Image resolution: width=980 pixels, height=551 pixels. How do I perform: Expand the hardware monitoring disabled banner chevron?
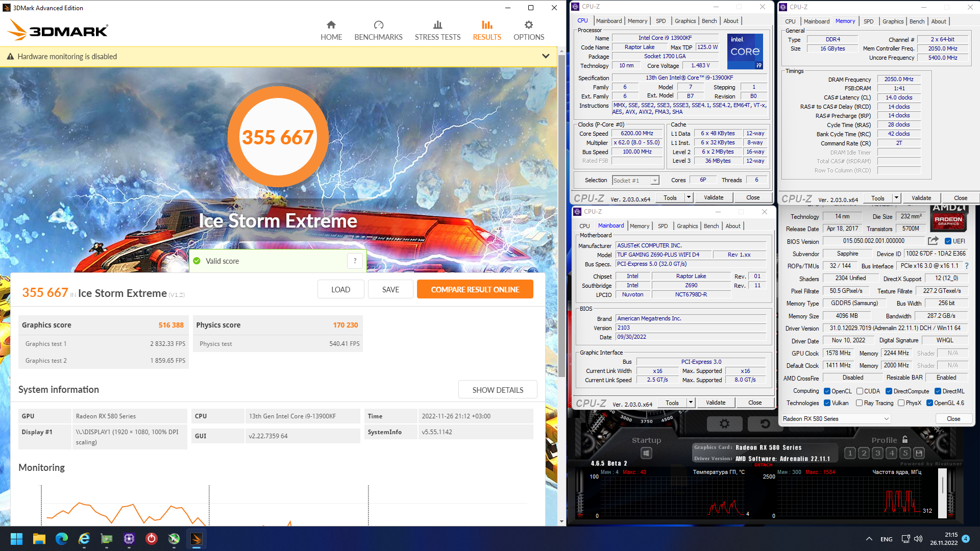(546, 56)
